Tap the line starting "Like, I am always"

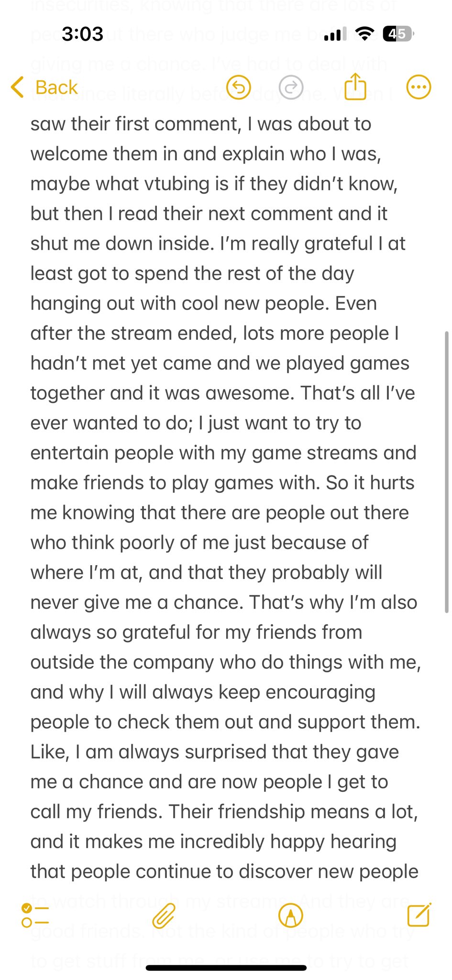215,752
